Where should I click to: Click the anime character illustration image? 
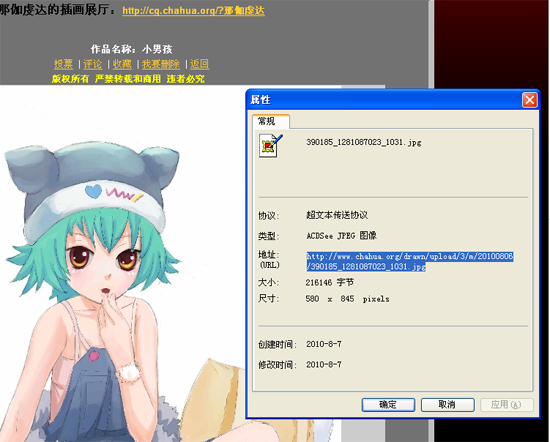pyautogui.click(x=123, y=263)
